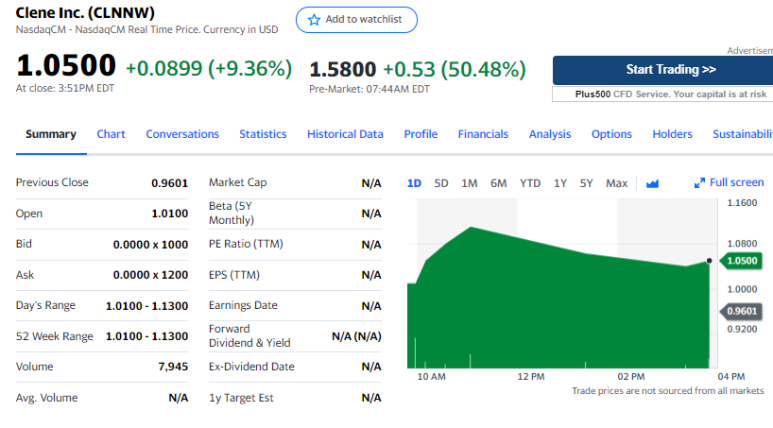The width and height of the screenshot is (773, 428).
Task: Select the 5D chart range
Action: 441,183
